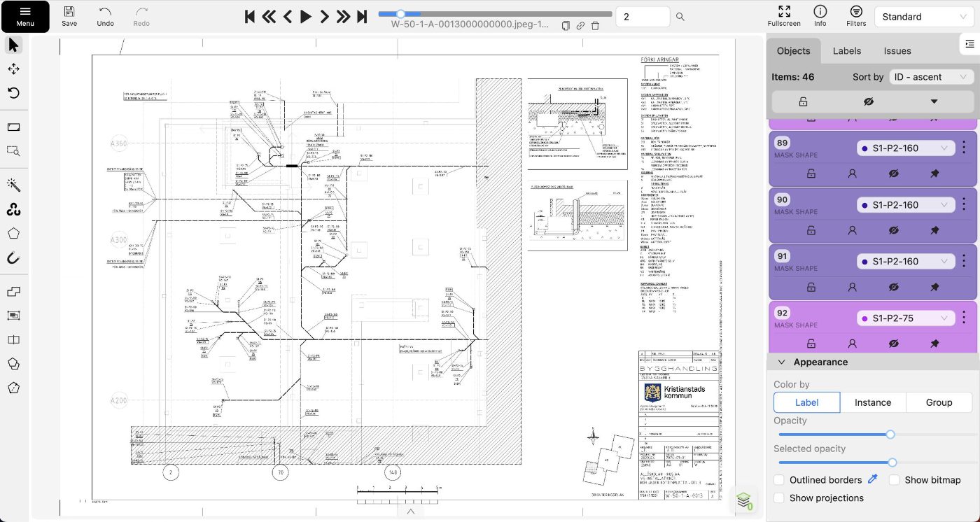Enter fullscreen mode
The image size is (980, 522).
[784, 17]
